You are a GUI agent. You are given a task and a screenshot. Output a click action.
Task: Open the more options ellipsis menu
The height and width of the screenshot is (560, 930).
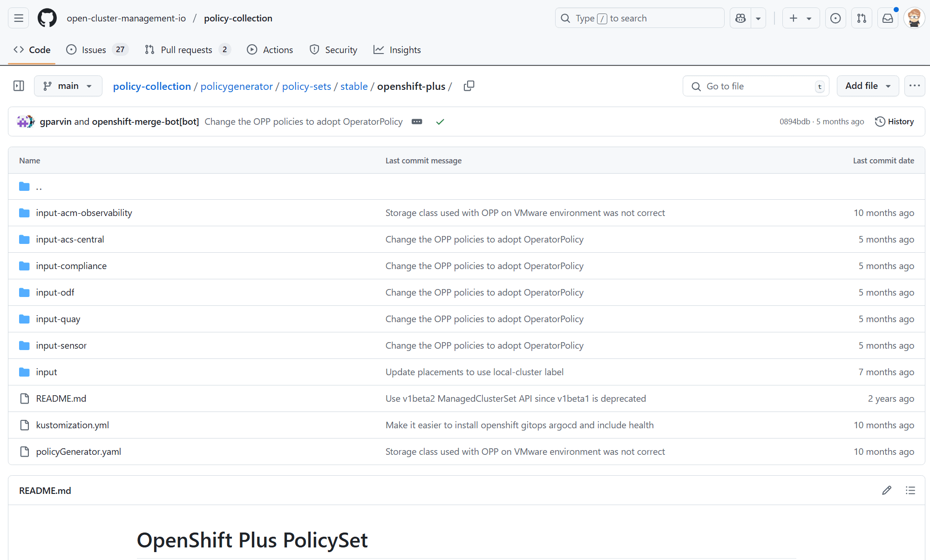coord(915,86)
